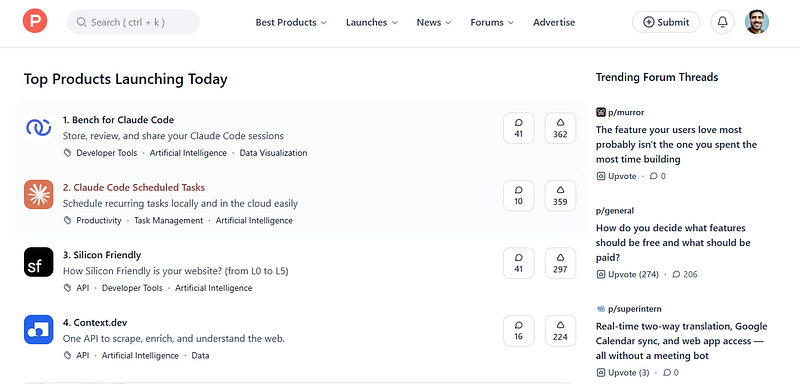The image size is (800, 384).
Task: Upvote the p/superintern thread (3)
Action: pos(622,373)
